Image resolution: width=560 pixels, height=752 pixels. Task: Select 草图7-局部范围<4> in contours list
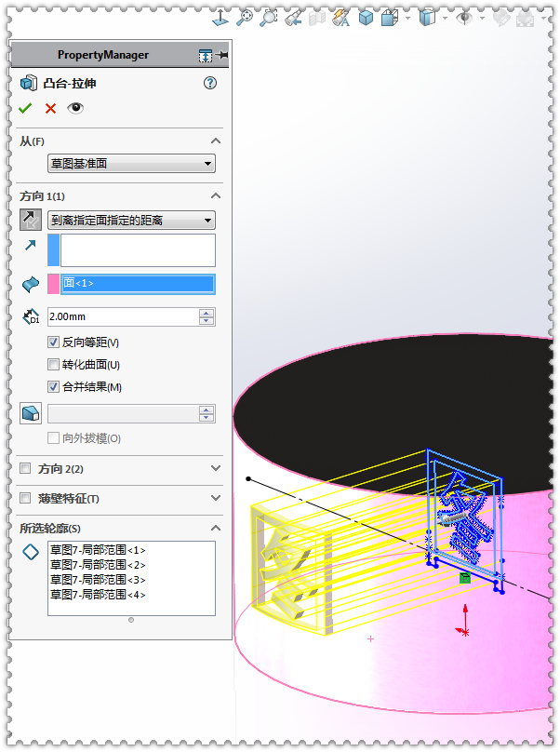pos(98,595)
